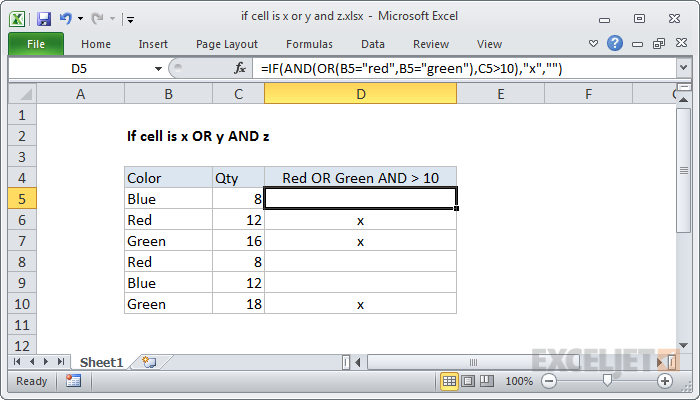
Task: Click the green File button
Action: pyautogui.click(x=36, y=44)
